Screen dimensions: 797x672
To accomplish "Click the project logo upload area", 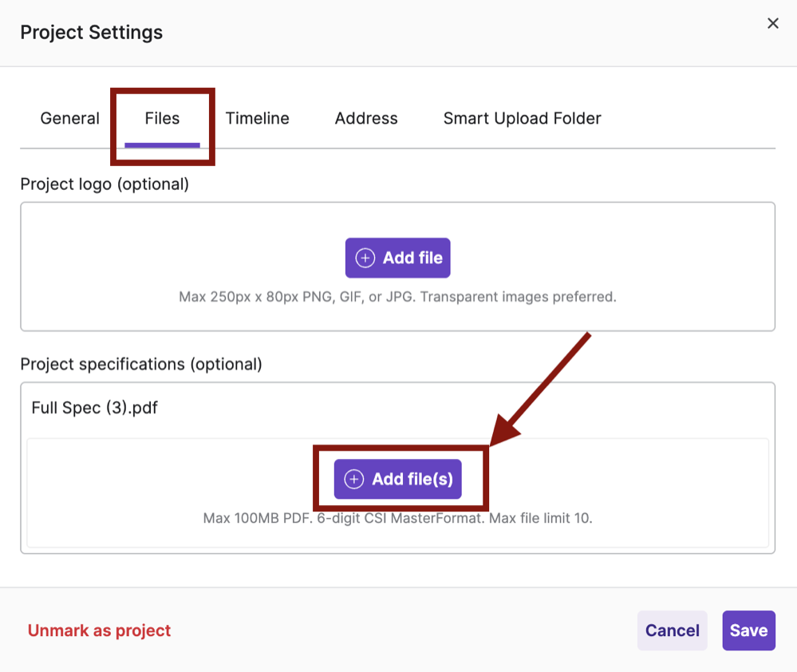I will pos(397,267).
